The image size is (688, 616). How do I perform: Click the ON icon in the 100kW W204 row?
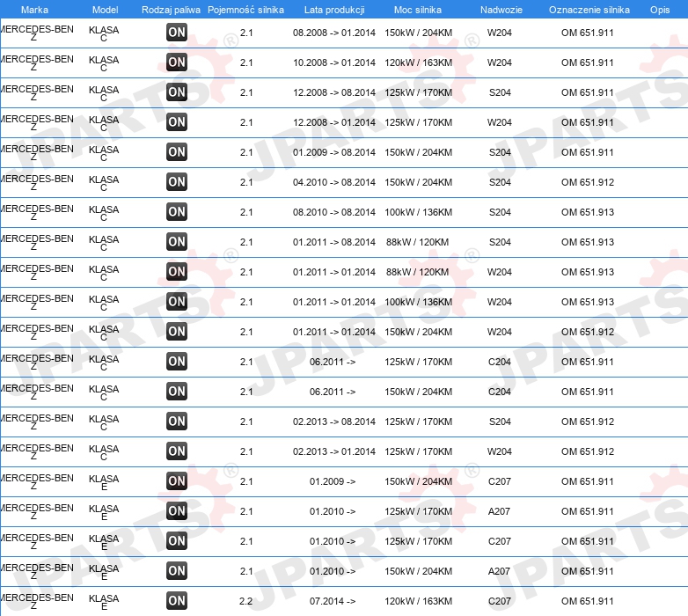point(177,302)
